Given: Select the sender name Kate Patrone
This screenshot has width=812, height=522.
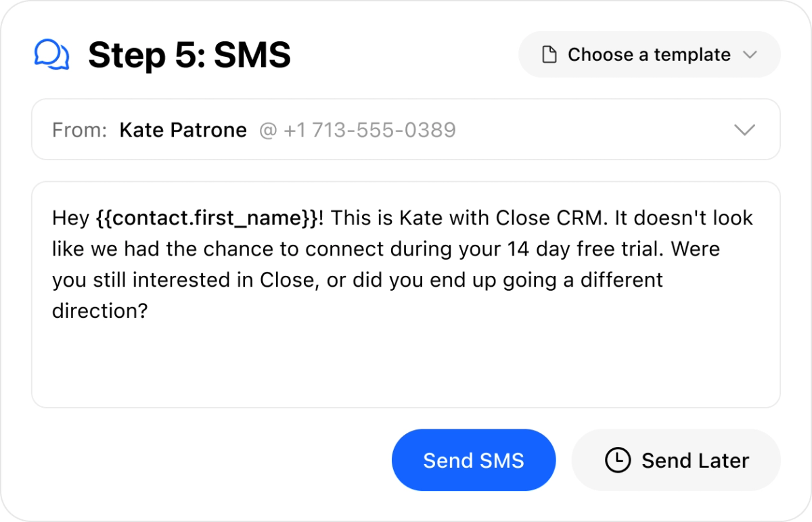Looking at the screenshot, I should click(183, 130).
